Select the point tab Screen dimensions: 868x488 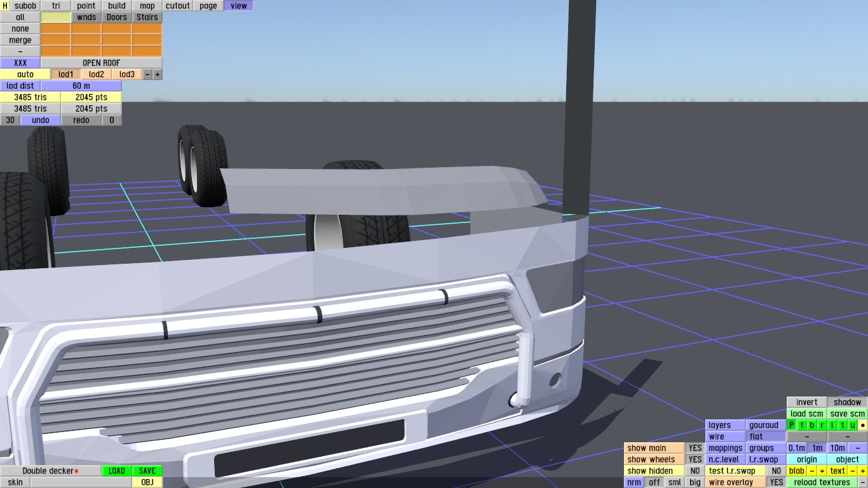point(86,6)
